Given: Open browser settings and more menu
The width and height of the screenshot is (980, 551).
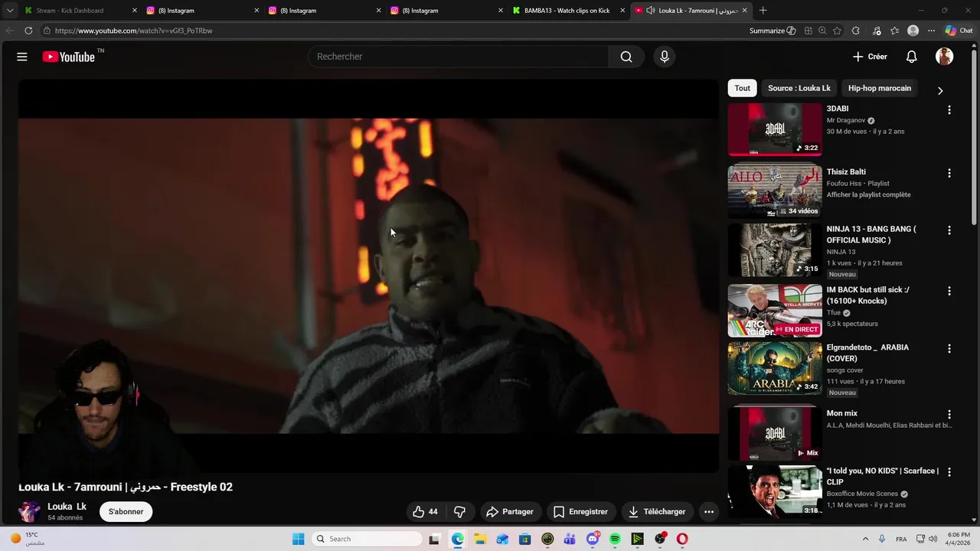Looking at the screenshot, I should point(931,31).
